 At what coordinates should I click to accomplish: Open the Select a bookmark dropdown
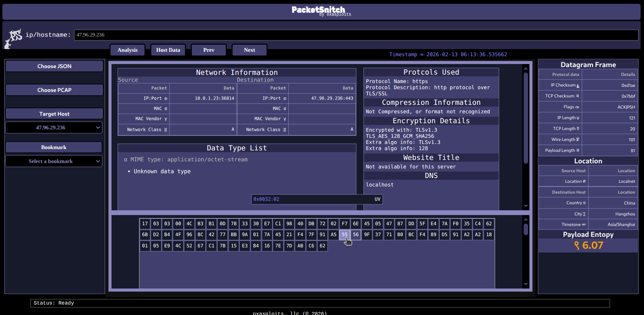pos(54,161)
